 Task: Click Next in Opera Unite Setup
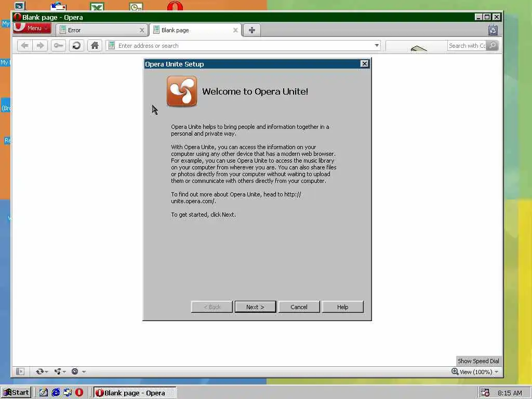pos(255,307)
